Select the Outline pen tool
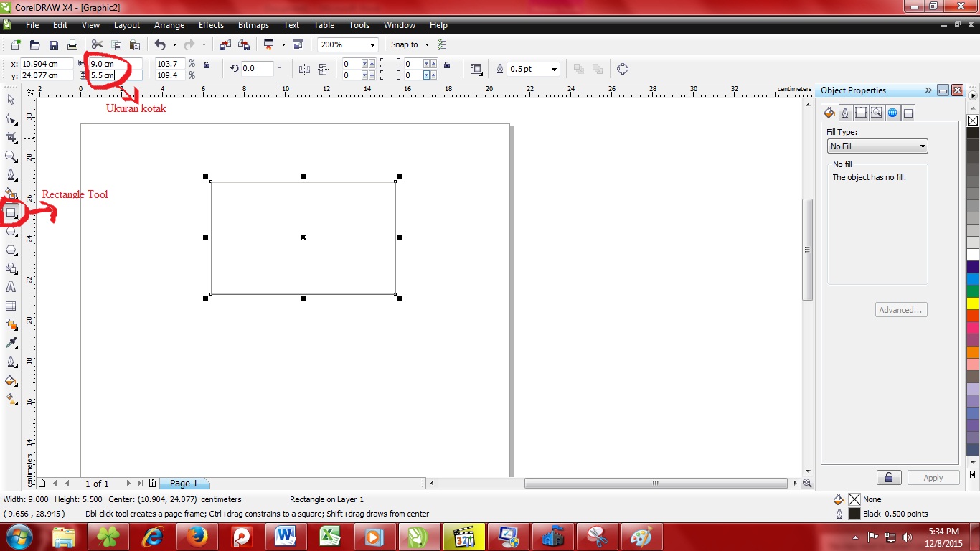This screenshot has width=980, height=551. (x=11, y=362)
